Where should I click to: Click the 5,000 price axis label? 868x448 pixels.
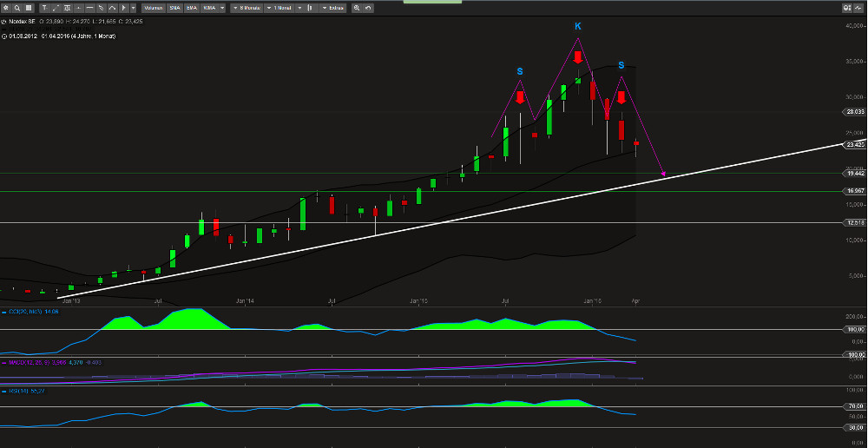(x=855, y=276)
